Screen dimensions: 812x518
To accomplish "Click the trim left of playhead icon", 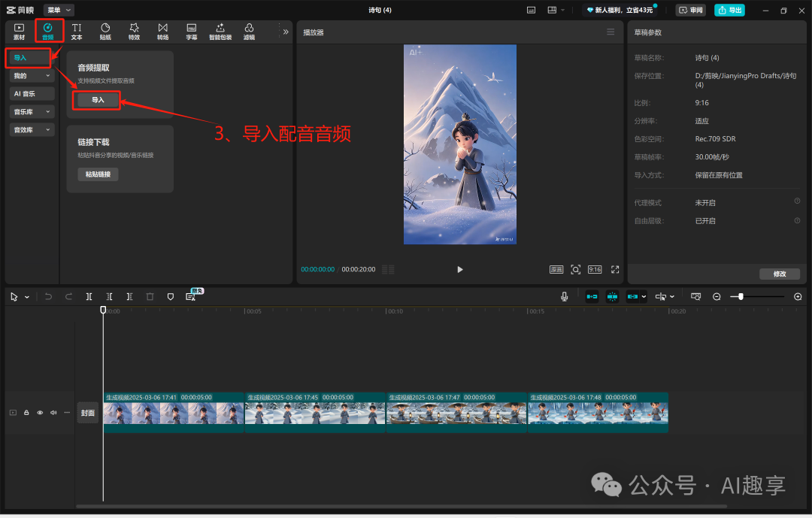I will tap(109, 297).
